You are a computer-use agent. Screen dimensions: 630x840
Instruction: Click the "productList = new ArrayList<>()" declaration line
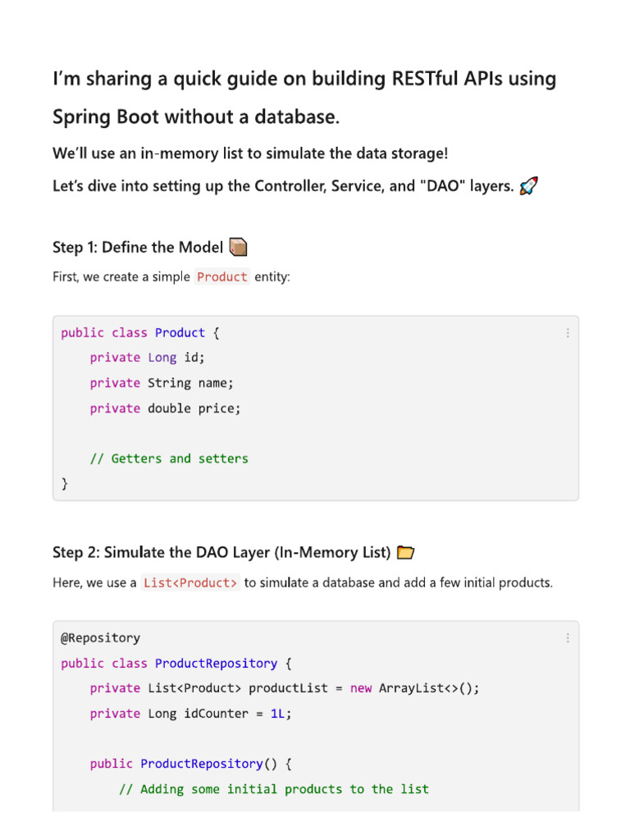285,688
